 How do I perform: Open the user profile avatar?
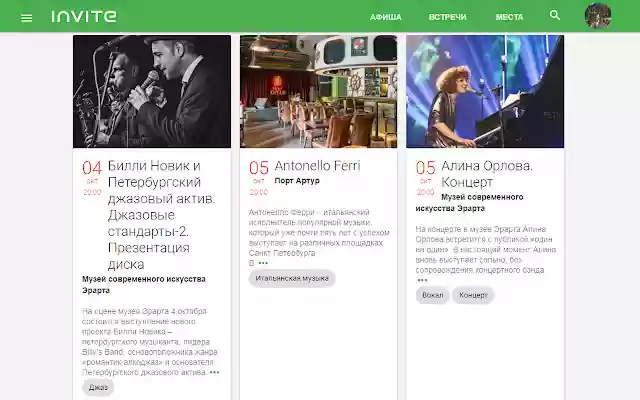[598, 16]
